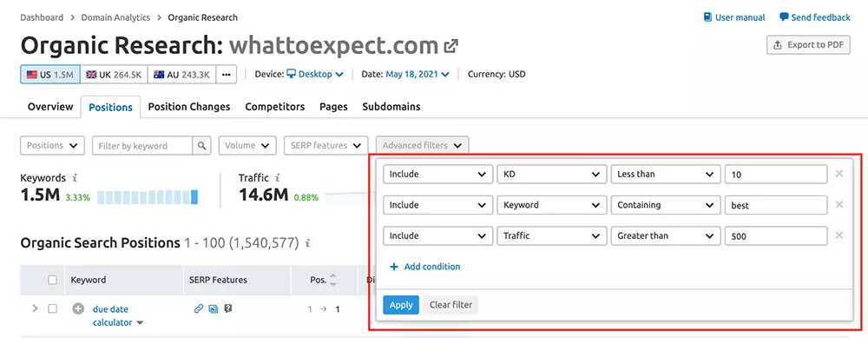Click the plus icon by due date calculator
The height and width of the screenshot is (338, 868).
pos(79,309)
